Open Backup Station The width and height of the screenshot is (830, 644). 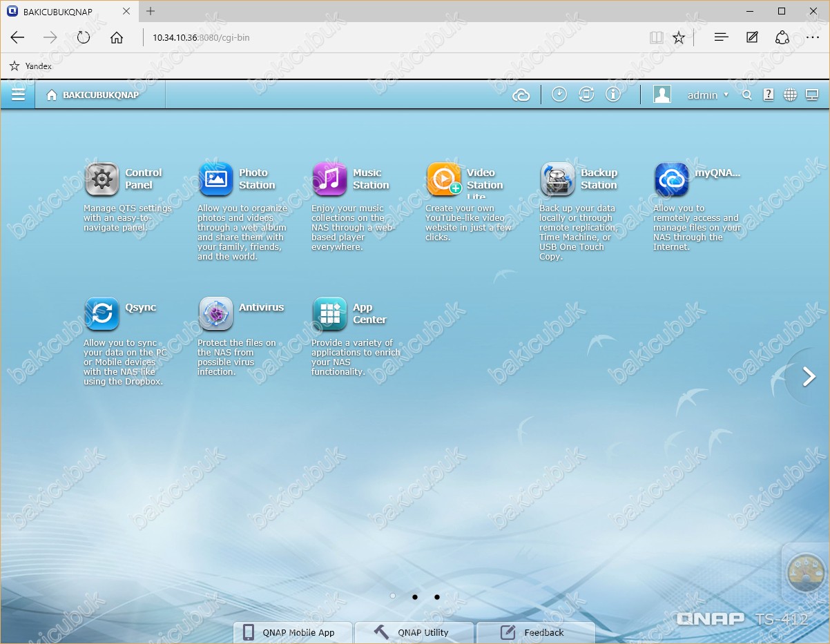pyautogui.click(x=557, y=179)
